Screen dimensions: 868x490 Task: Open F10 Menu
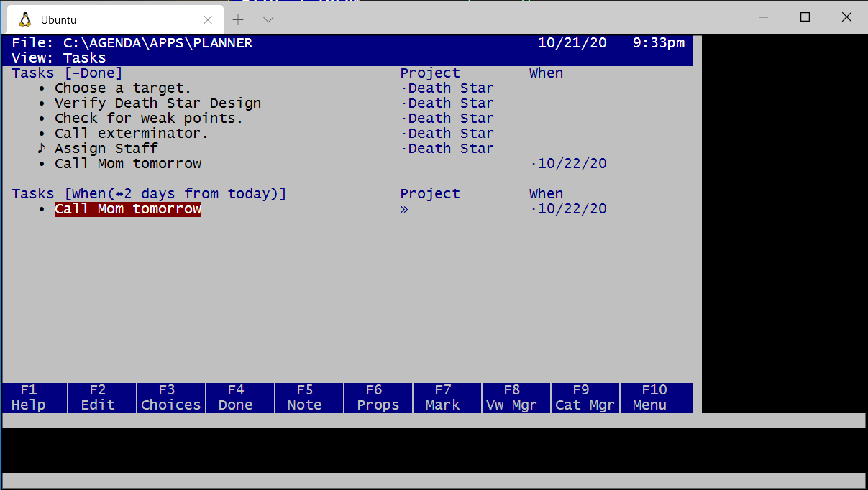tap(654, 397)
